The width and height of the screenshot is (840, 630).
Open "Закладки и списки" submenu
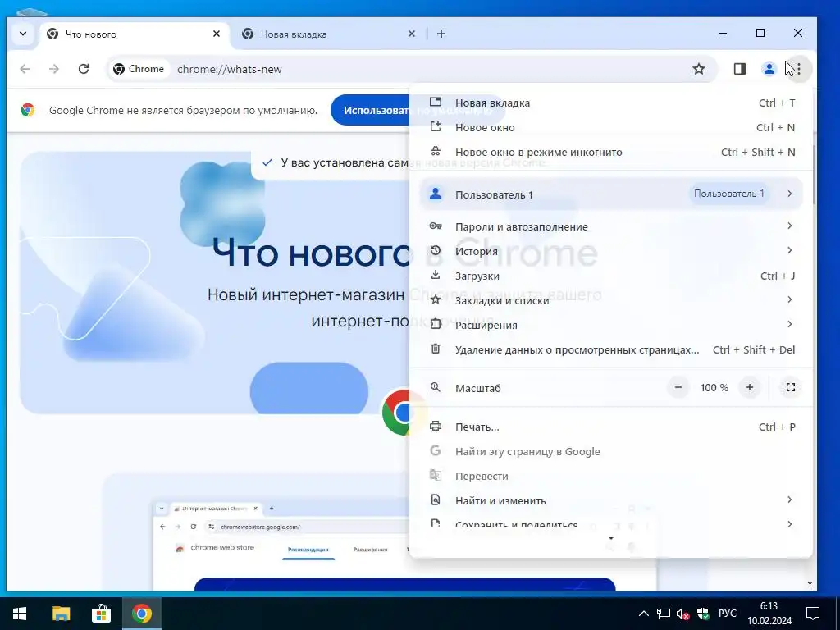point(611,300)
